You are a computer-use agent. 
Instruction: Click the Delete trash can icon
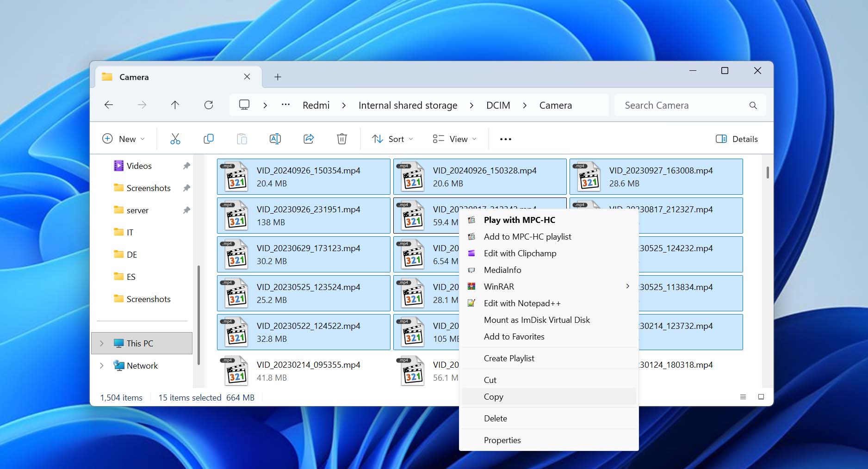(341, 139)
